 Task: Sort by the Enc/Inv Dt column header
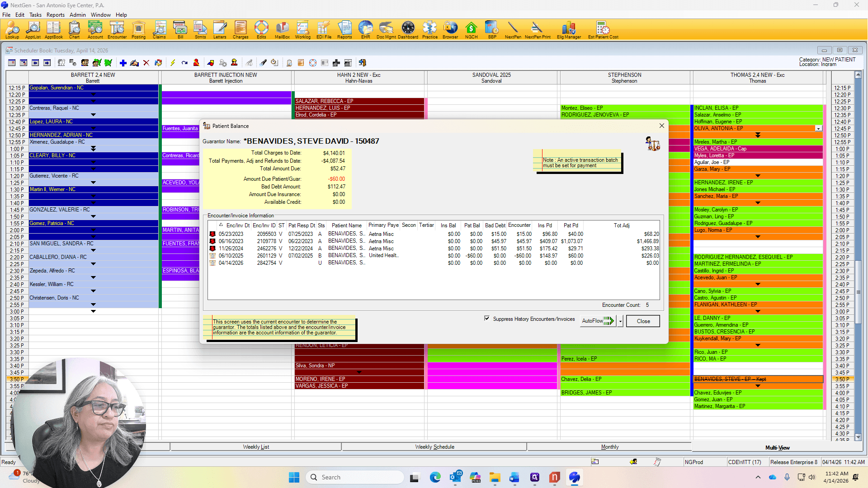pos(238,225)
